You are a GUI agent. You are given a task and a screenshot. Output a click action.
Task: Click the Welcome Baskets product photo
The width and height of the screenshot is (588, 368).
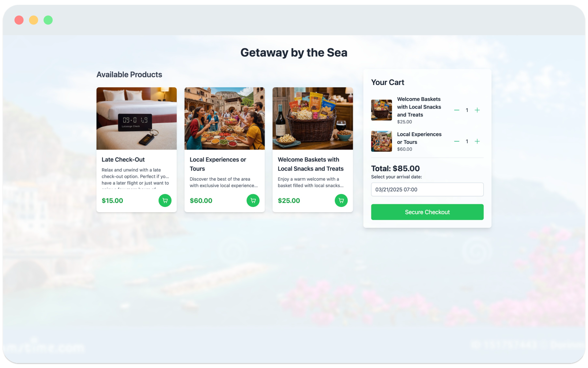point(313,118)
